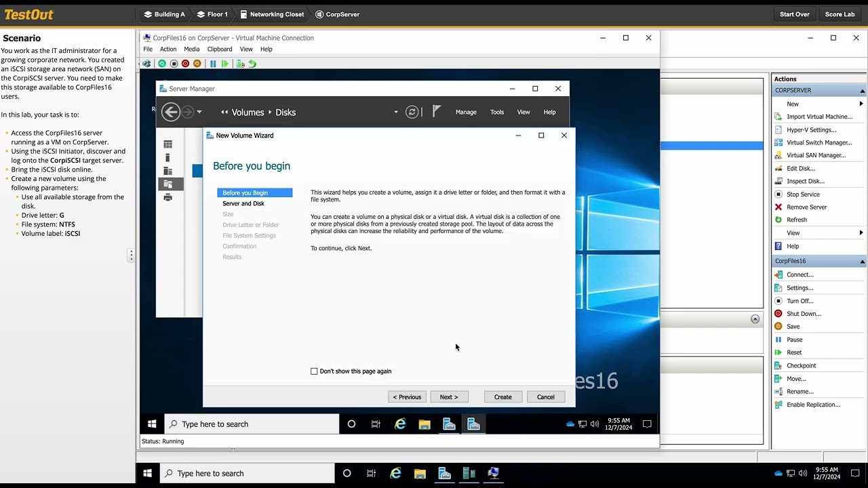This screenshot has height=488, width=868.
Task: Select Server and Disk wizard step
Action: pos(243,203)
